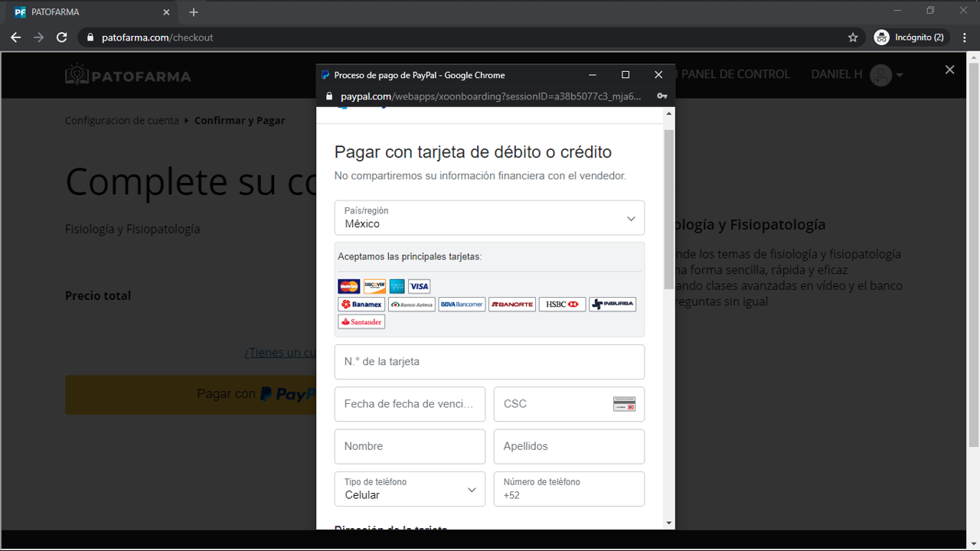Screen dimensions: 980x551
Task: Click the 'Aceptamos las principales tarjetas' text
Action: [x=410, y=256]
